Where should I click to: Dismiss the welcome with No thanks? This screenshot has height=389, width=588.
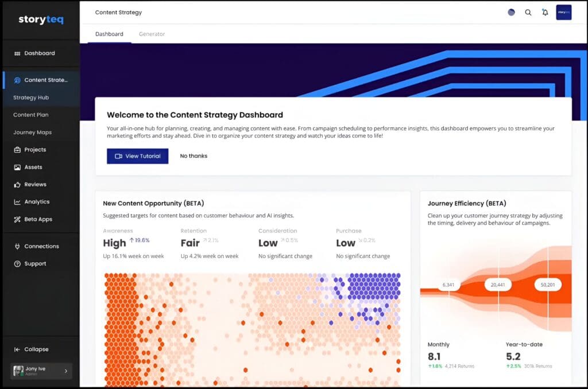[194, 156]
